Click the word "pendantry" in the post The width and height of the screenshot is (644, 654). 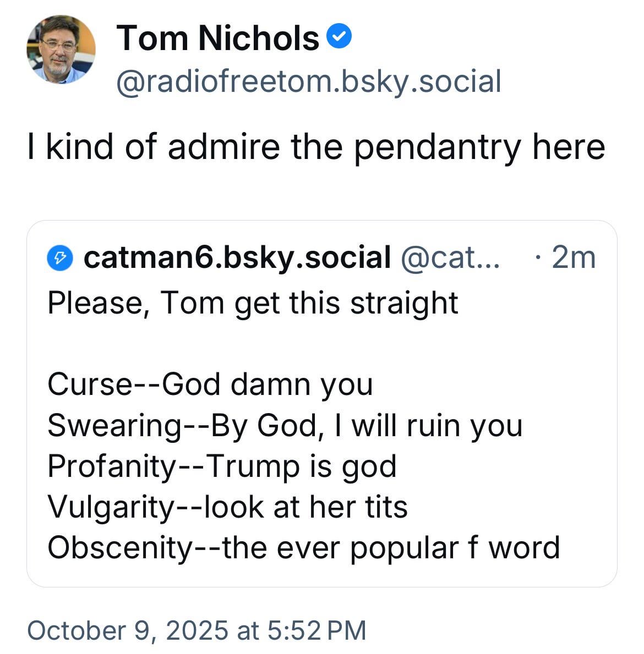click(436, 147)
